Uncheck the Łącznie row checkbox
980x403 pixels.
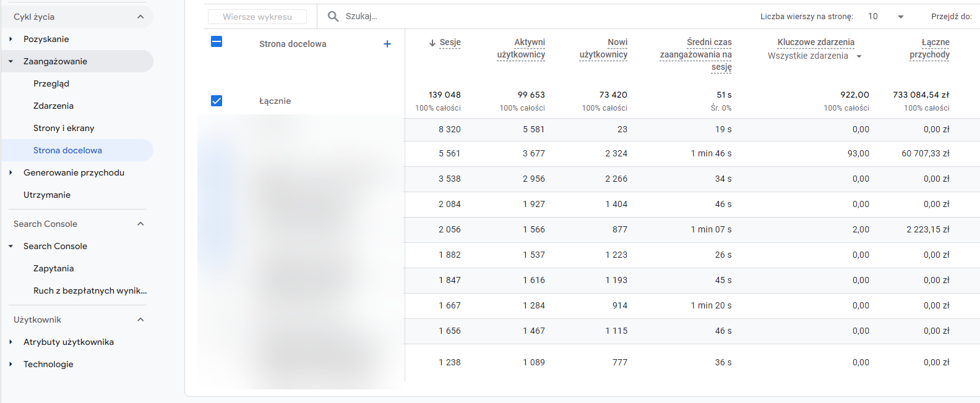(217, 101)
